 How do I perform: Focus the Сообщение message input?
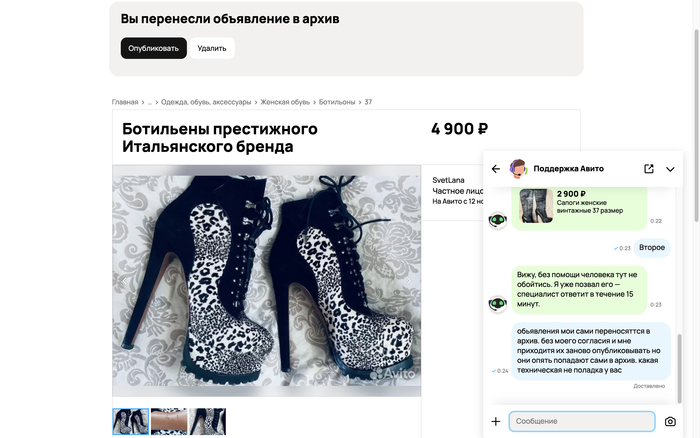[x=582, y=421]
